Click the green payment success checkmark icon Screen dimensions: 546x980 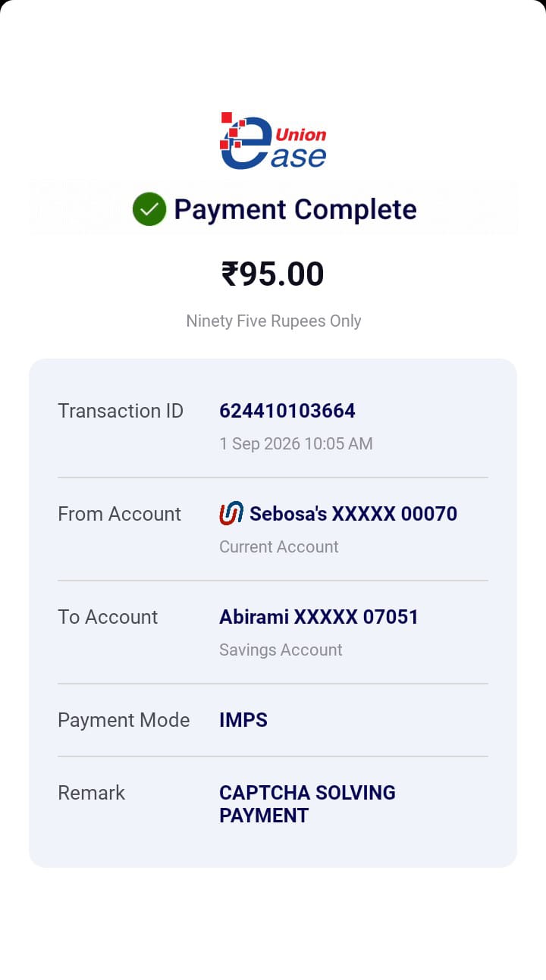[x=149, y=209]
